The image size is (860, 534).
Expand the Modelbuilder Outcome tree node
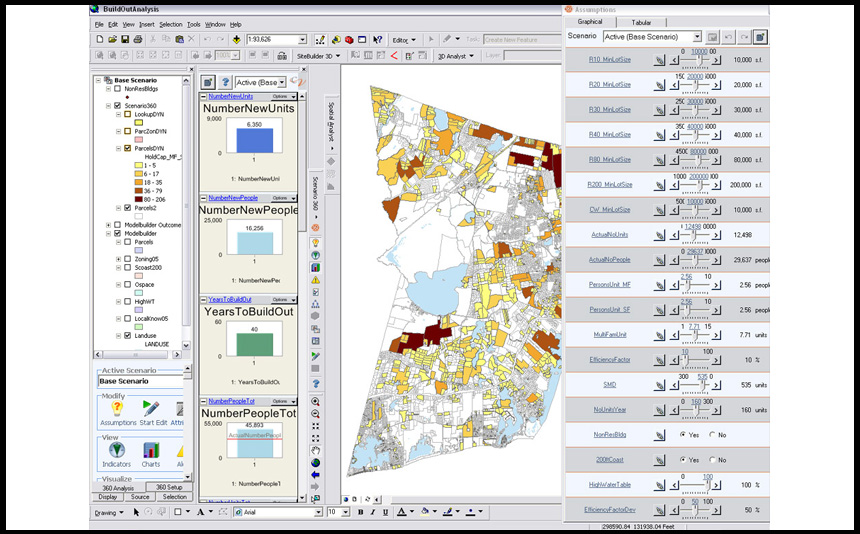click(x=108, y=225)
